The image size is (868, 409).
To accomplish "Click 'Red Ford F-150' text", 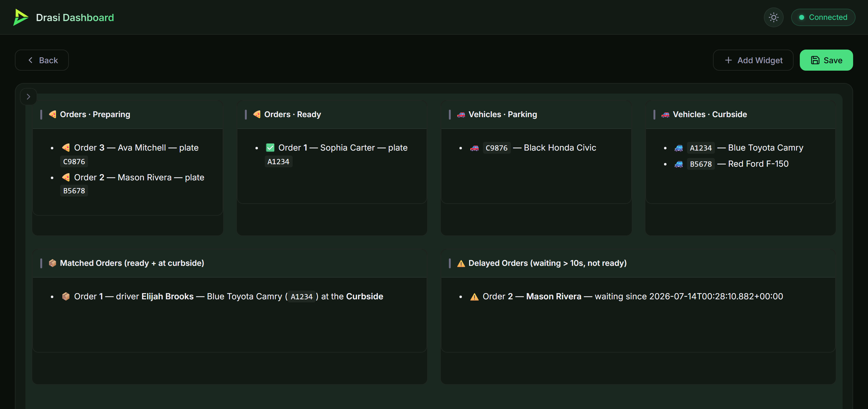I will [x=758, y=164].
